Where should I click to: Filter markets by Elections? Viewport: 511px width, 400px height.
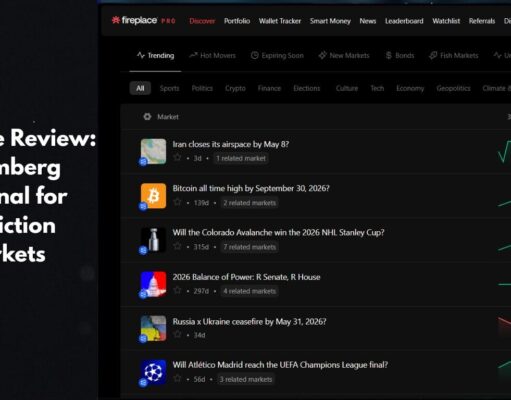307,88
